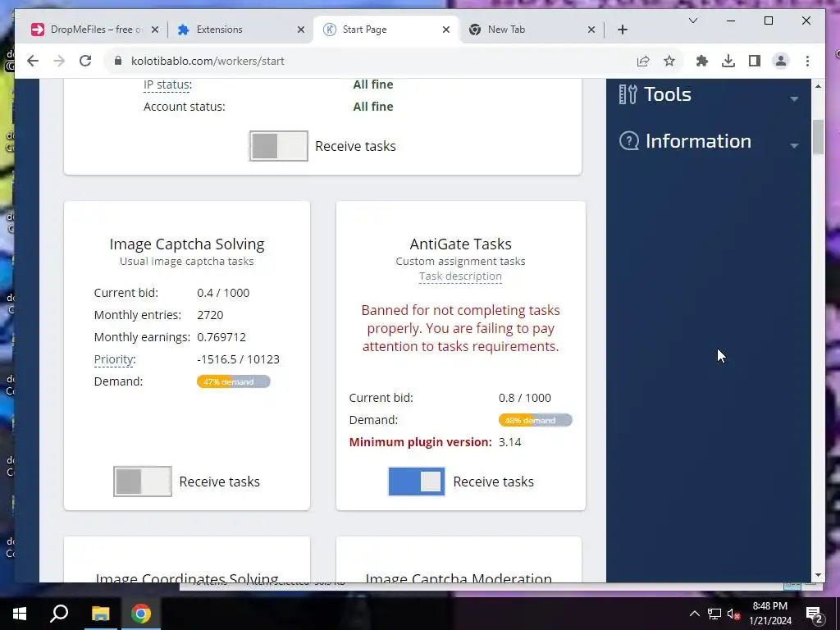Toggle the top Receive tasks switch
This screenshot has height=630, width=840.
(279, 146)
